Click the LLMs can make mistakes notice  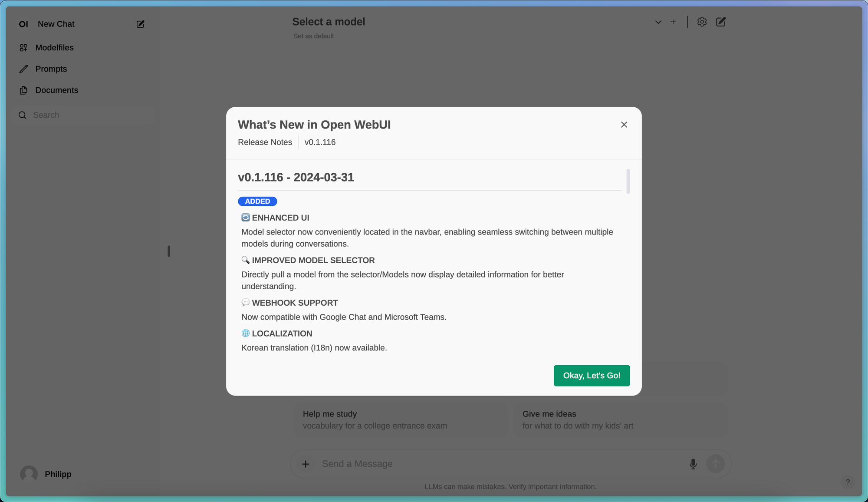[x=510, y=487]
